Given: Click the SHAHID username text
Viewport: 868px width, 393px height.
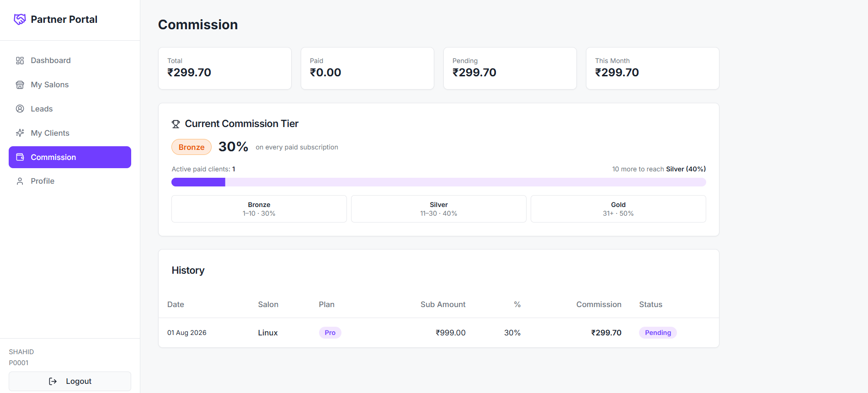Looking at the screenshot, I should pyautogui.click(x=21, y=352).
